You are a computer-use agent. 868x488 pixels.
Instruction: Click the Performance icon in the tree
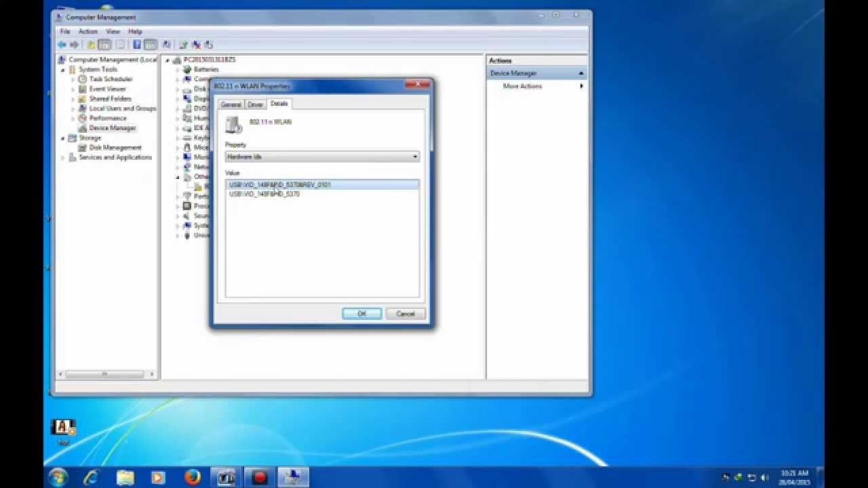pos(83,118)
